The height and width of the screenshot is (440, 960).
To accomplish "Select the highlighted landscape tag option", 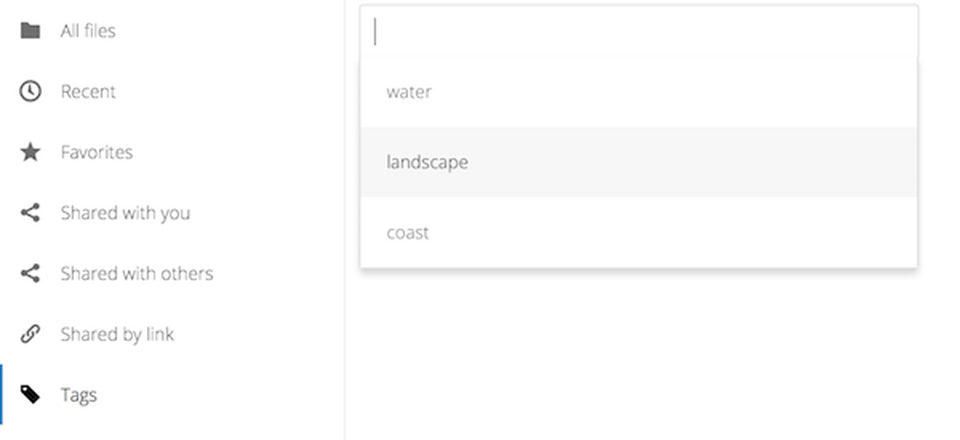I will pos(639,162).
